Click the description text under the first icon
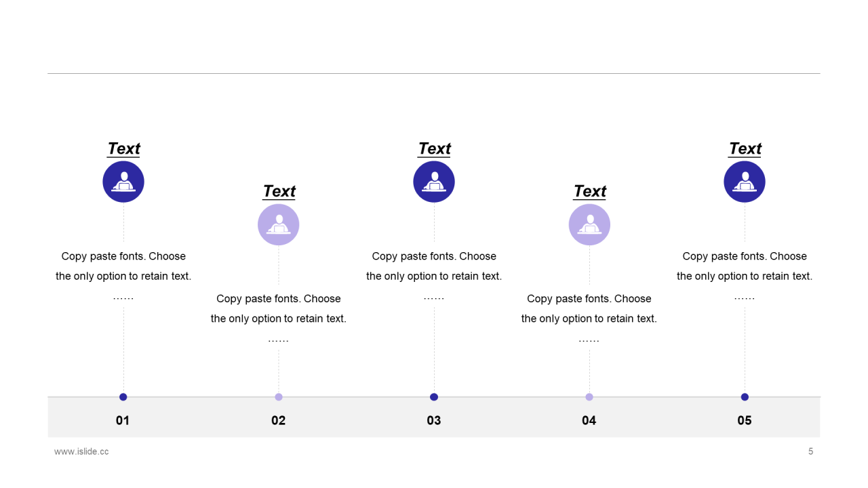This screenshot has height=488, width=868. (x=123, y=266)
